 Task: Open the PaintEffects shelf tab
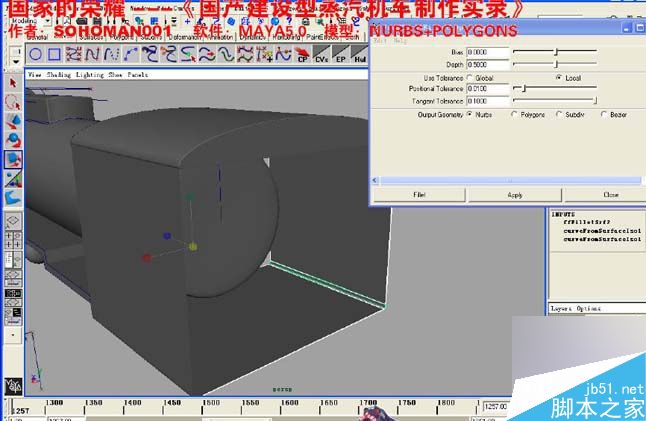click(322, 37)
